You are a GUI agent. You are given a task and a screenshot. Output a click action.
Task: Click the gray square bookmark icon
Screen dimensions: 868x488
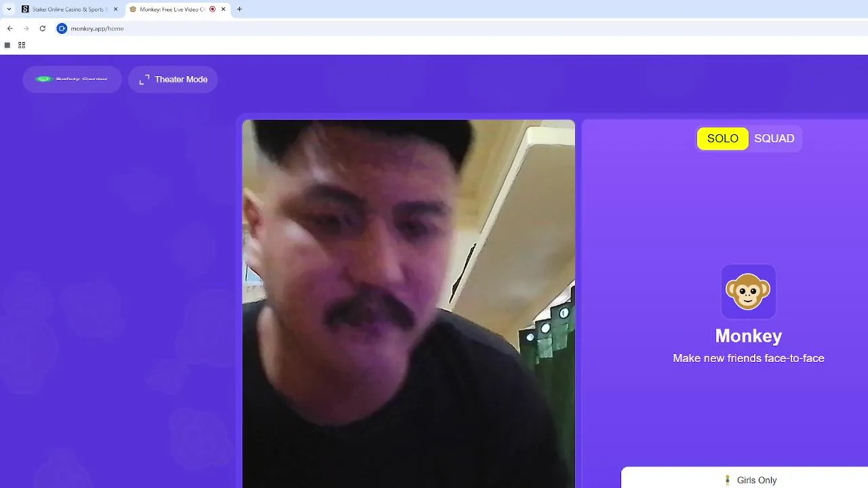point(7,45)
